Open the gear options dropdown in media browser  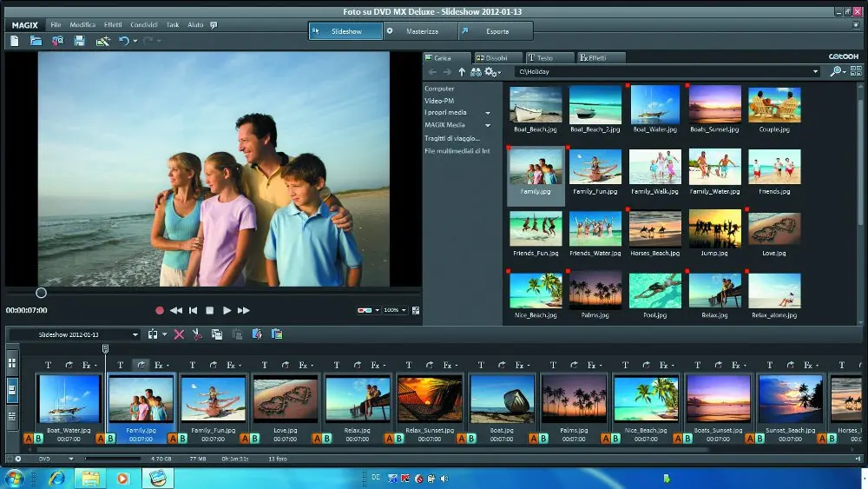click(493, 72)
